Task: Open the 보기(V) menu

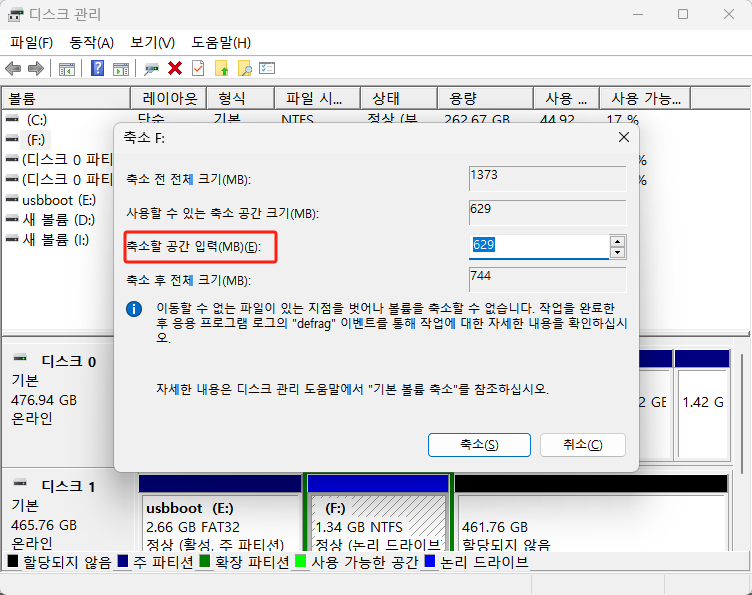Action: (153, 43)
